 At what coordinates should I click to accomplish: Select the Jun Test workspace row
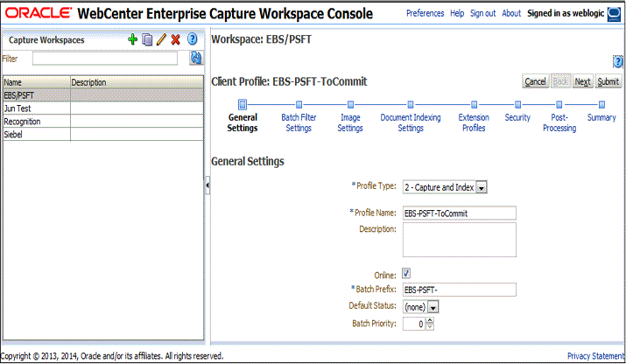pos(103,108)
